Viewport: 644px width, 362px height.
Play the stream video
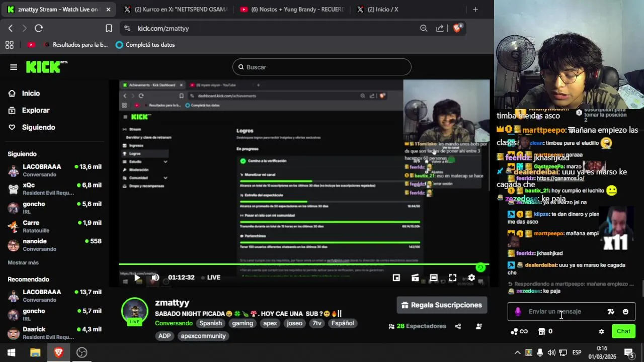137,278
